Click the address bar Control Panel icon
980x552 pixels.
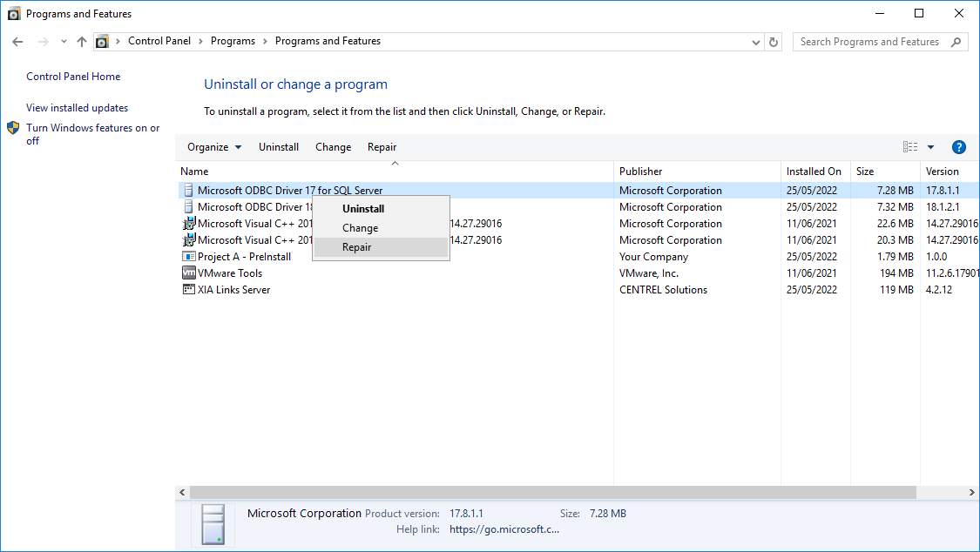102,42
